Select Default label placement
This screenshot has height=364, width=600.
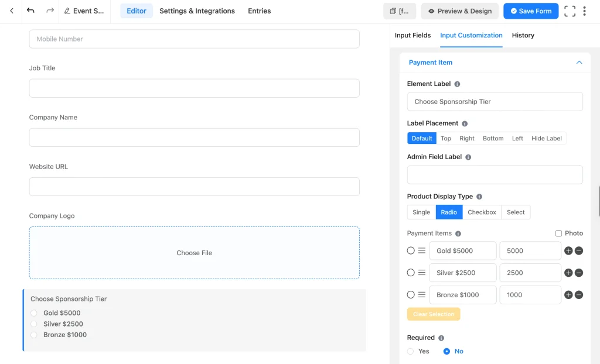pos(422,139)
